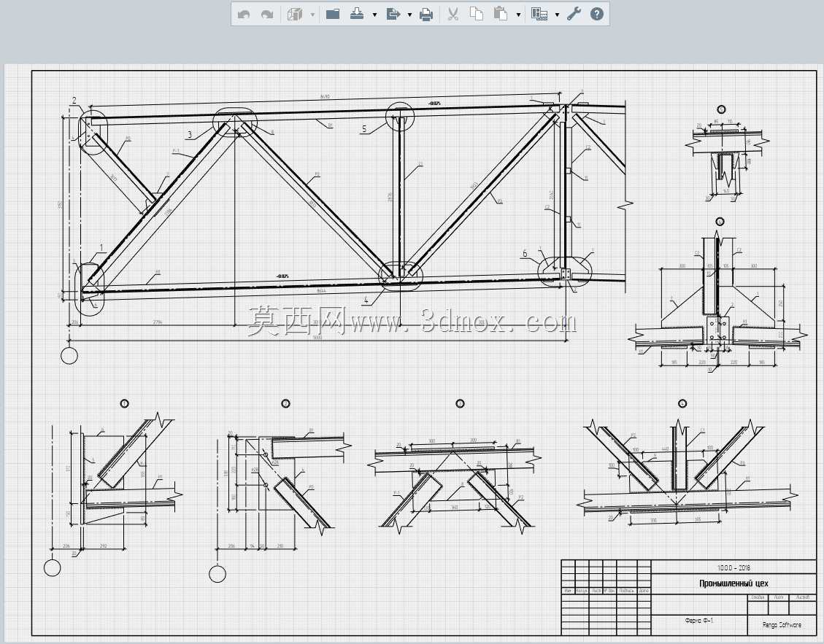The image size is (824, 644).
Task: Open Help with the question mark icon
Action: click(597, 14)
